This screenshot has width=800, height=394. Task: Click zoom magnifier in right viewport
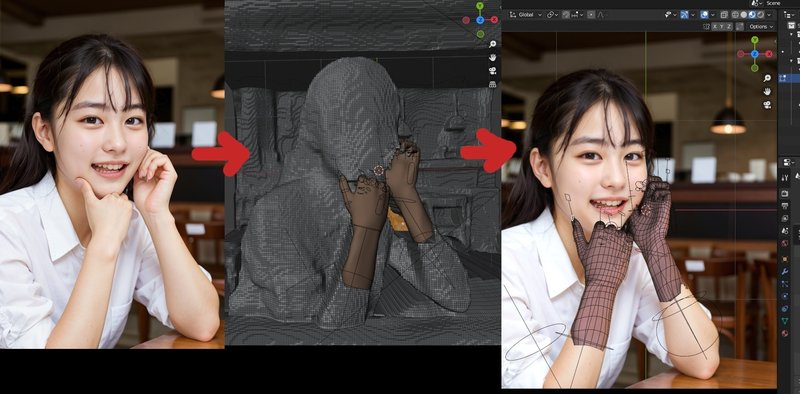click(767, 78)
